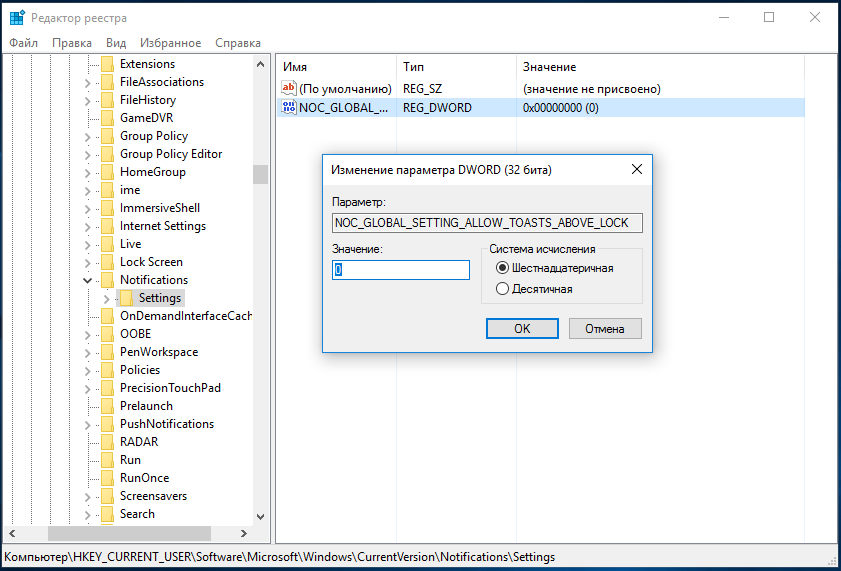This screenshot has height=571, width=841.
Task: Select the Десятичная radio button
Action: [502, 289]
